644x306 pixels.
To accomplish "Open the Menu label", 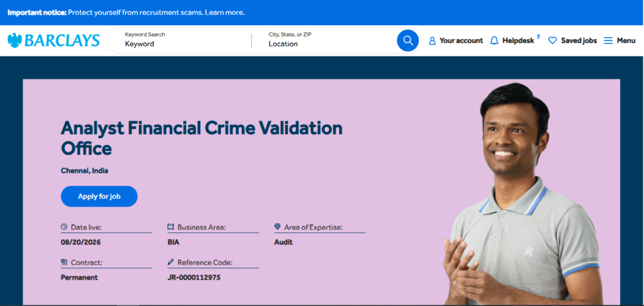I will 626,41.
